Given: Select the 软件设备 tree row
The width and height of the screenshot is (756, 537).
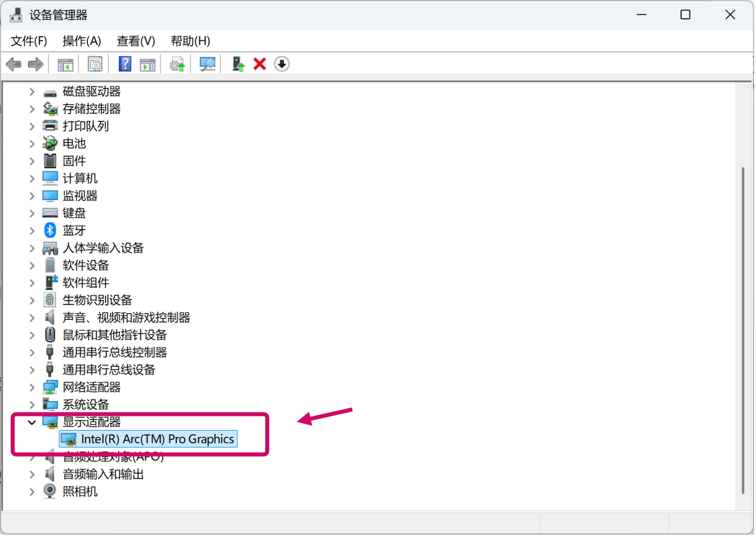Looking at the screenshot, I should (x=86, y=266).
